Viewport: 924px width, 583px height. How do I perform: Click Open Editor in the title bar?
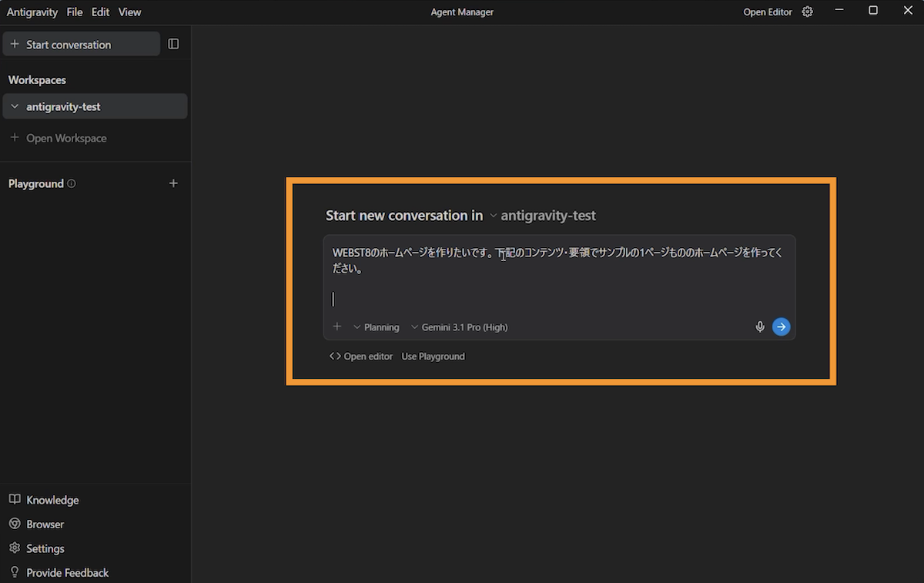[x=767, y=12]
